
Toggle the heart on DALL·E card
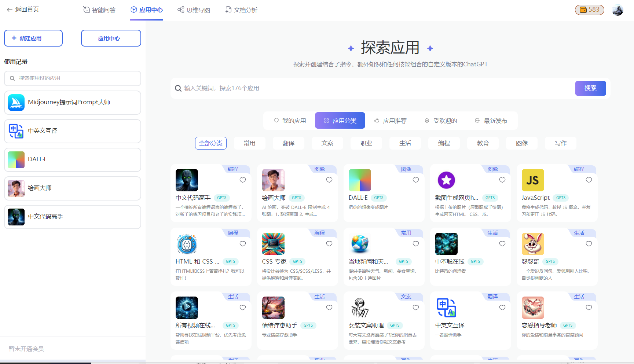(416, 180)
